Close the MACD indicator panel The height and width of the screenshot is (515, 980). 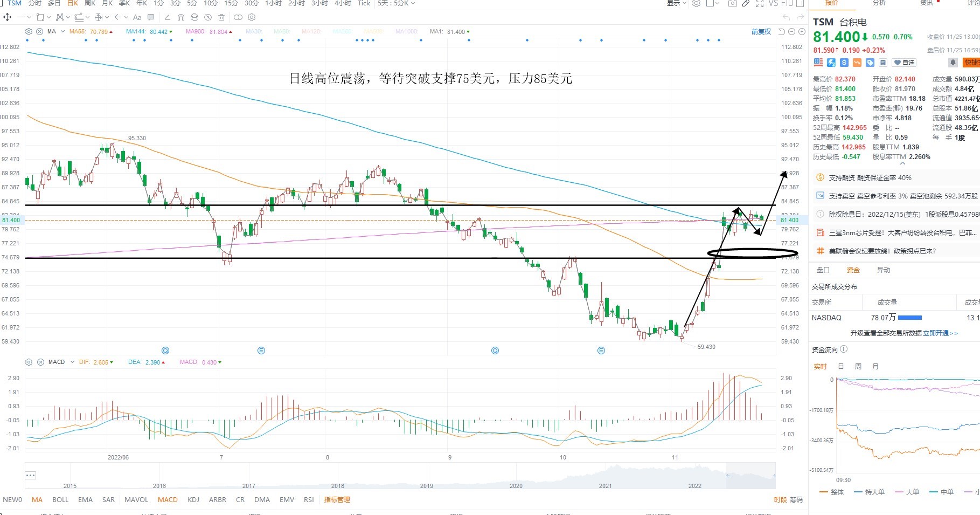tap(39, 362)
